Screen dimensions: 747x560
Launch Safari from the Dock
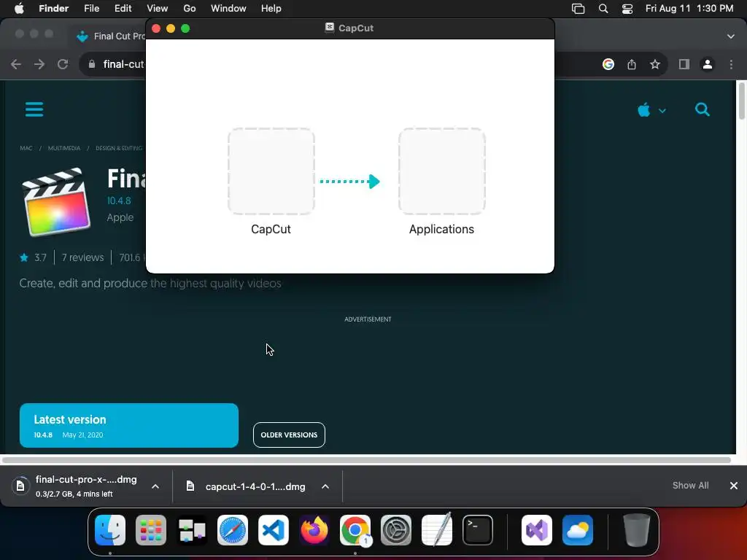point(233,530)
